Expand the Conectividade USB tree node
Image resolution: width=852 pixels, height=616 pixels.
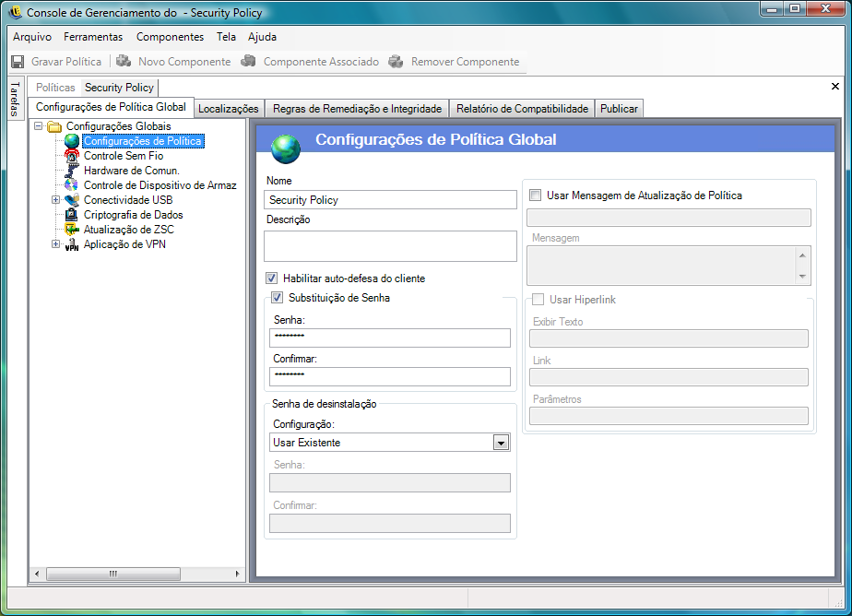coord(55,200)
